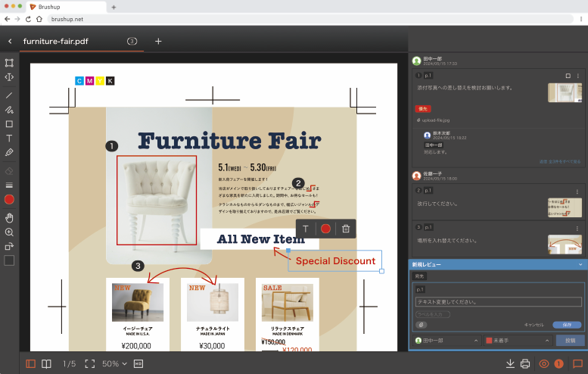Select the text annotation tool
This screenshot has width=588, height=374.
point(9,139)
